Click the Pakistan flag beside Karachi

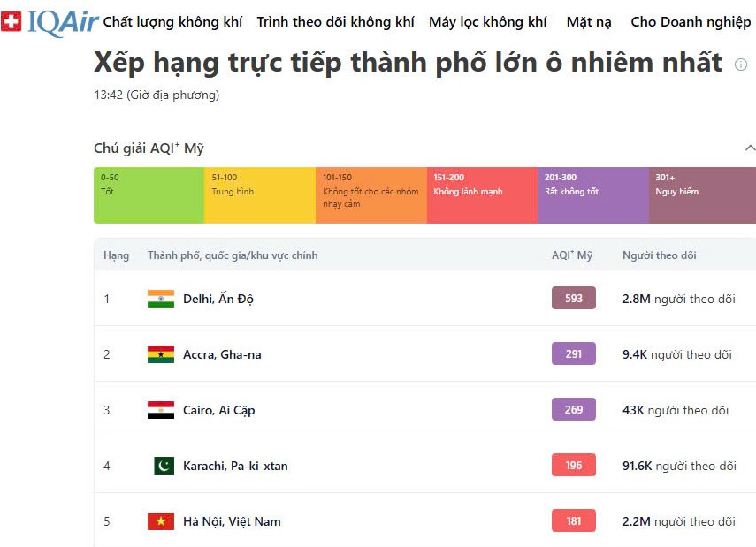click(160, 466)
